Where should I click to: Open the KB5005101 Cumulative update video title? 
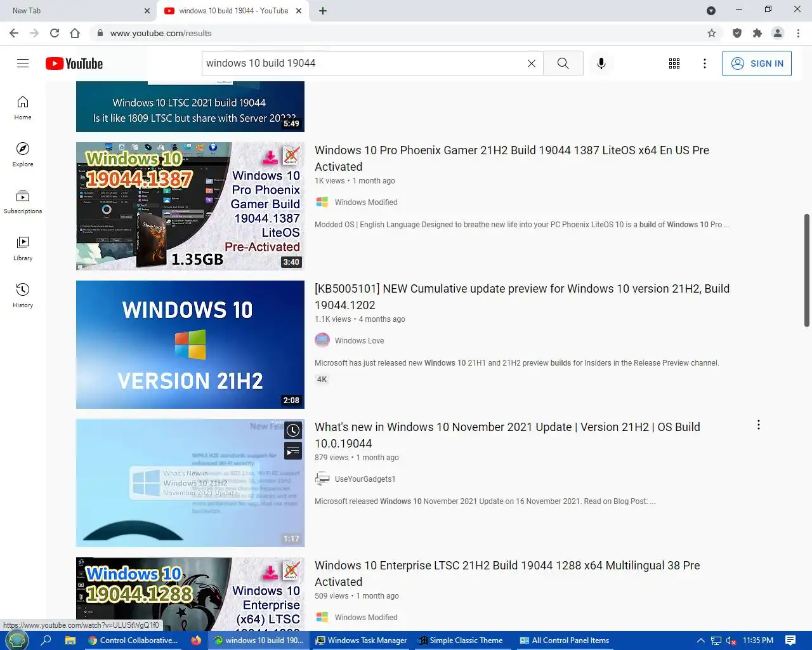(x=522, y=297)
